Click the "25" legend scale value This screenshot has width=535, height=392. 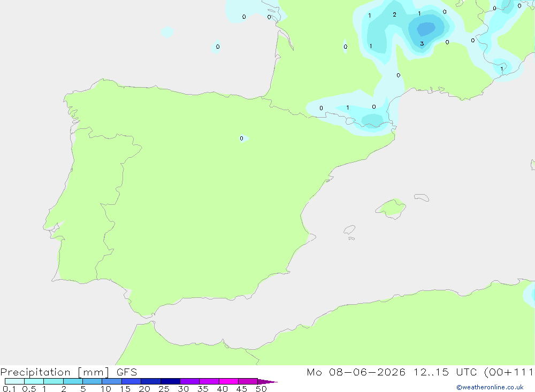click(x=164, y=389)
